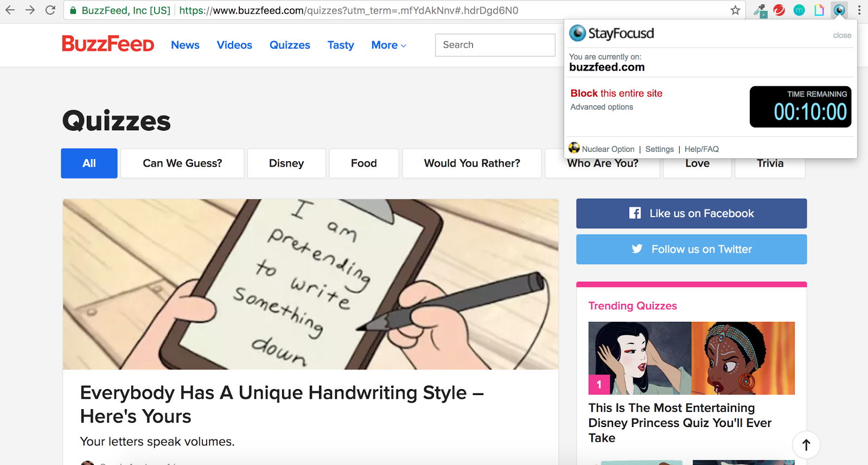
Task: Open the handwriting quiz image
Action: [x=310, y=284]
